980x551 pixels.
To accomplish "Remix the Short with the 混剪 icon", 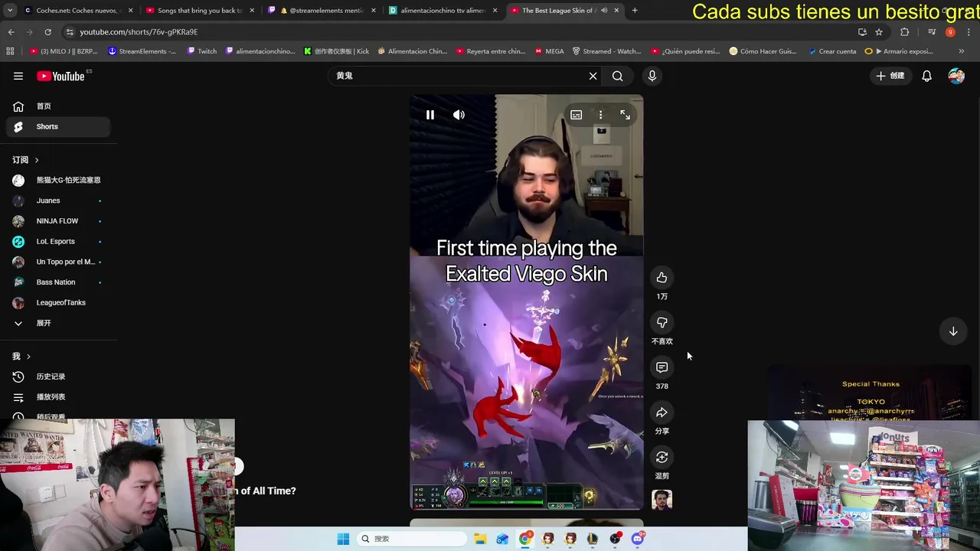I will click(x=661, y=458).
